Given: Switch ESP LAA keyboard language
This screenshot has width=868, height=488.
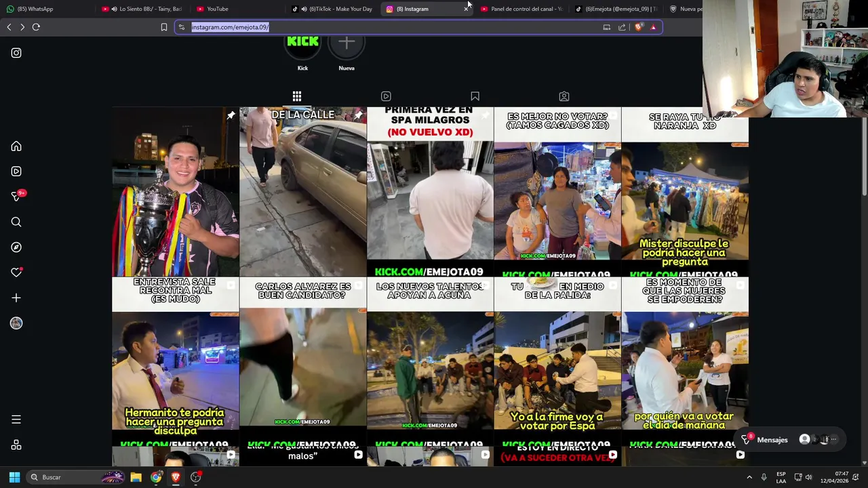Looking at the screenshot, I should (781, 477).
